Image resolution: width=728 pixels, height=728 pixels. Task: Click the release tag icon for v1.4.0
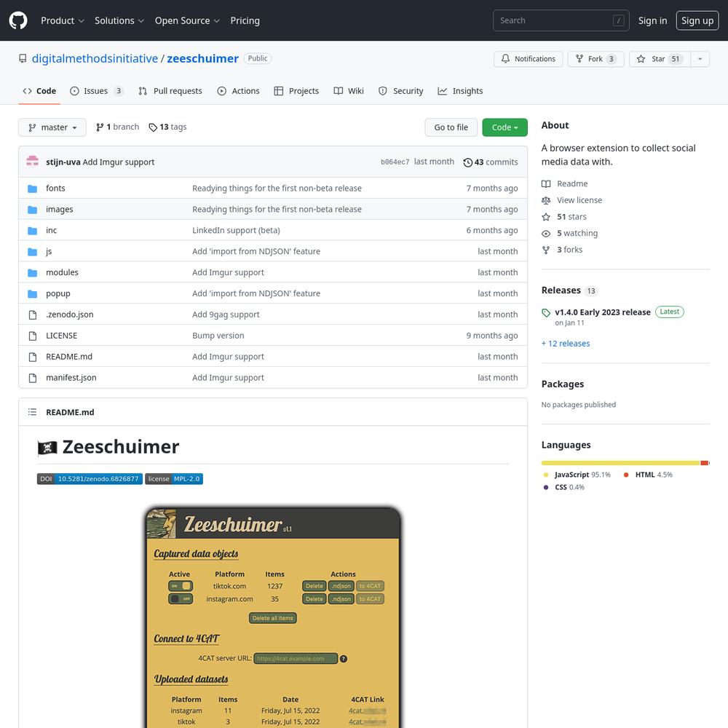point(546,312)
